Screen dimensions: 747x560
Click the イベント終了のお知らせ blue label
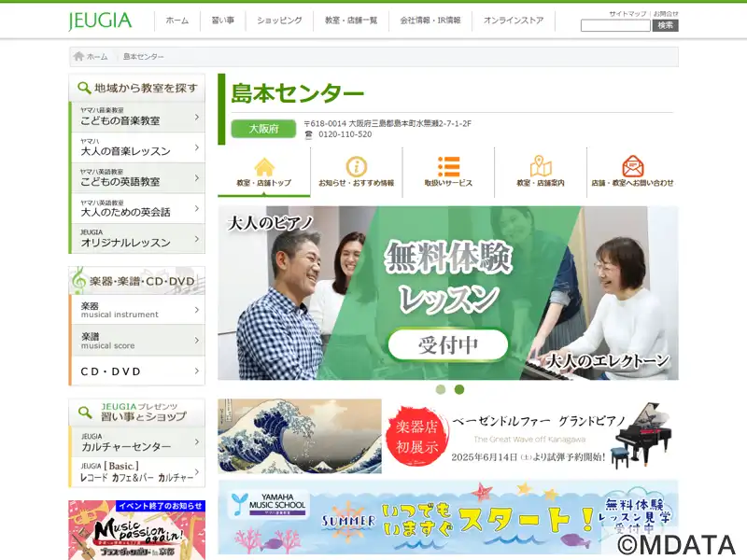[x=161, y=506]
